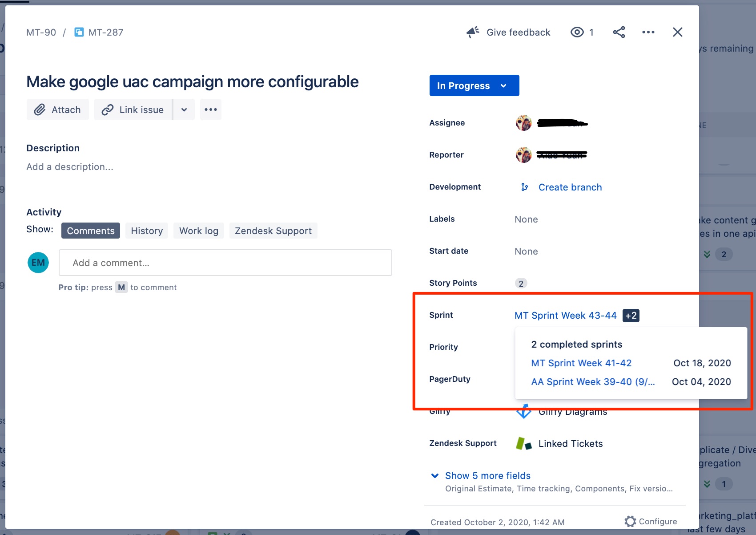756x535 pixels.
Task: Switch to the History tab
Action: (x=147, y=231)
